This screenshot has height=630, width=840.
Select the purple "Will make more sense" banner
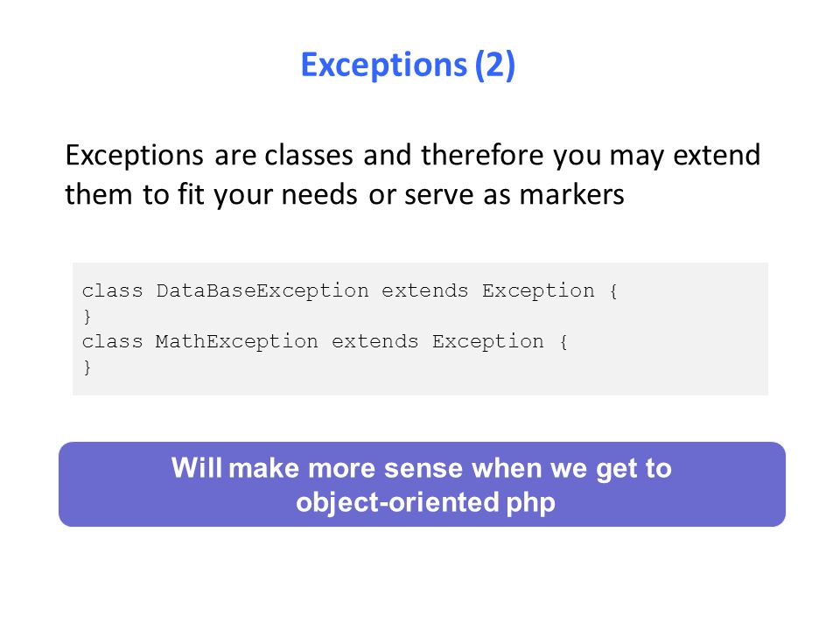click(422, 484)
